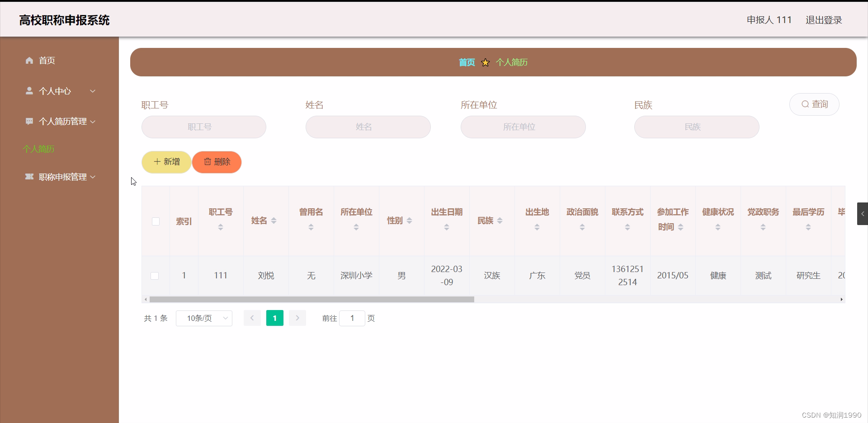Expand the 个人中心 sidebar menu
Screen dimensions: 868x423
pyautogui.click(x=93, y=91)
